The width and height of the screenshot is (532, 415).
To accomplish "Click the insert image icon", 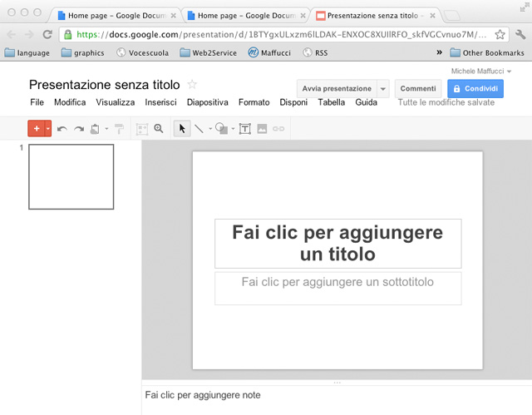I will pos(262,129).
